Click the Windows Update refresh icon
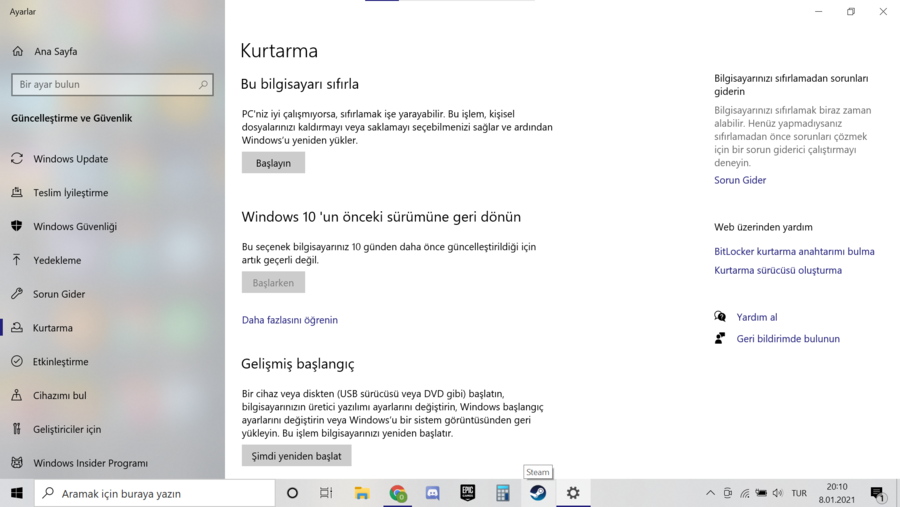The width and height of the screenshot is (900, 507). pos(17,158)
